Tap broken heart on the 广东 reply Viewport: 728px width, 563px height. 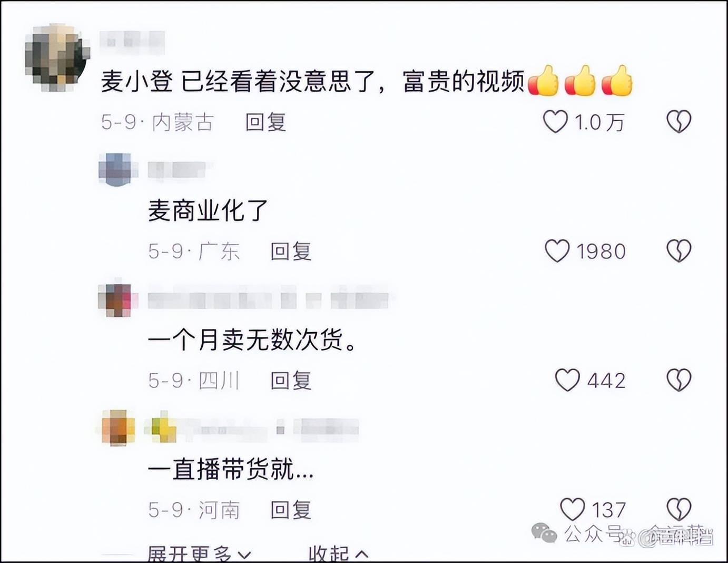click(x=678, y=251)
